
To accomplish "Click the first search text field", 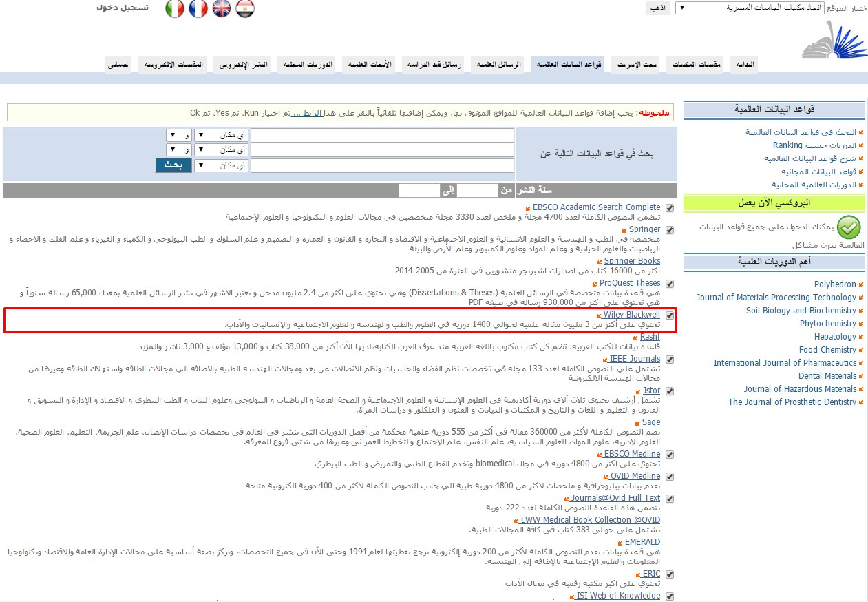I will click(x=382, y=135).
